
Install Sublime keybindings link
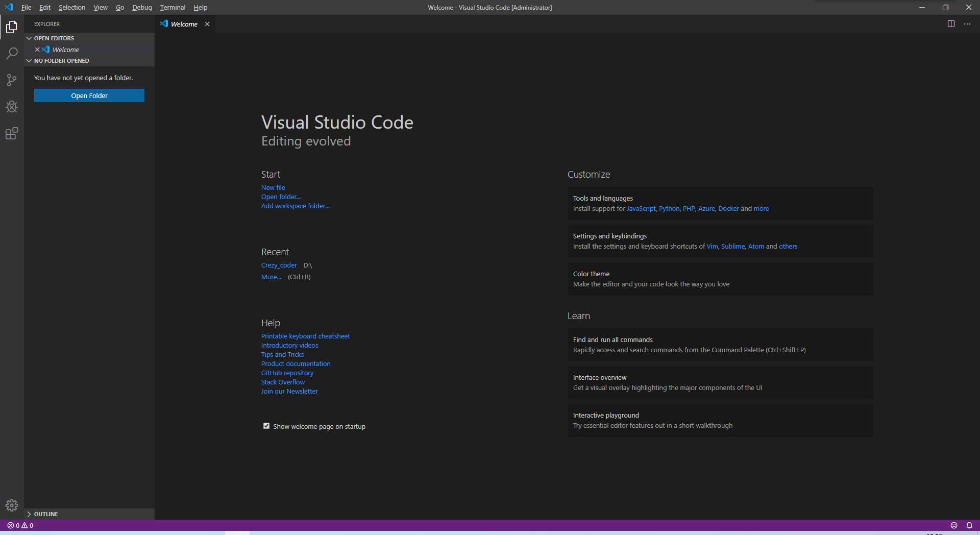tap(733, 246)
